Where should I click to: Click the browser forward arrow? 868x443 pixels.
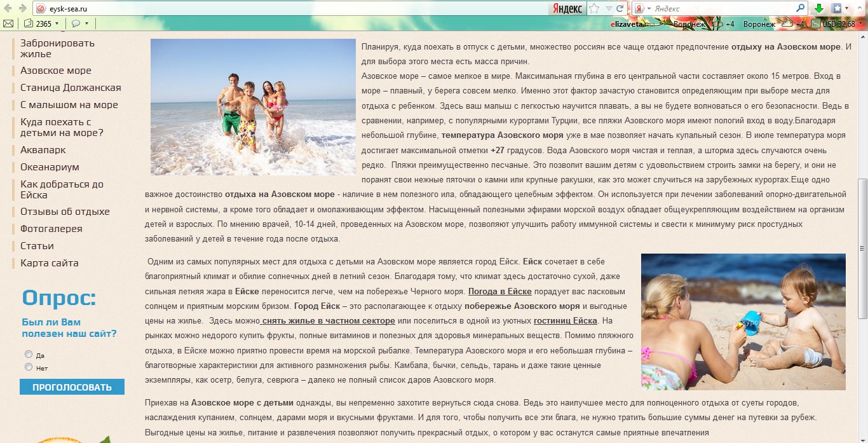click(23, 8)
